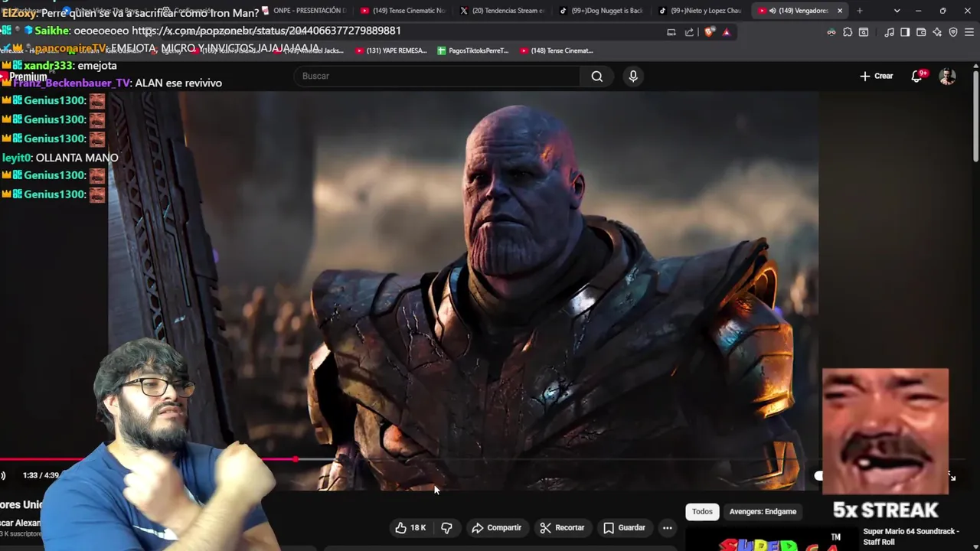The height and width of the screenshot is (551, 980).
Task: Click the install app icon in address bar
Action: pos(671,32)
